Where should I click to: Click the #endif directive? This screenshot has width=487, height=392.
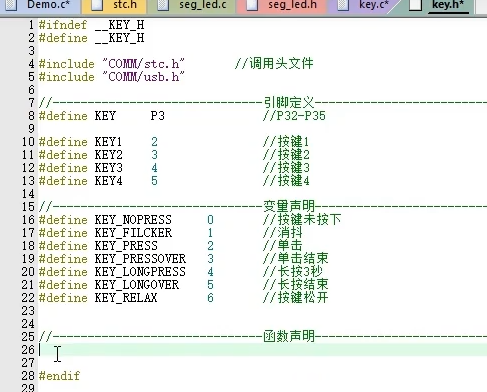click(59, 376)
